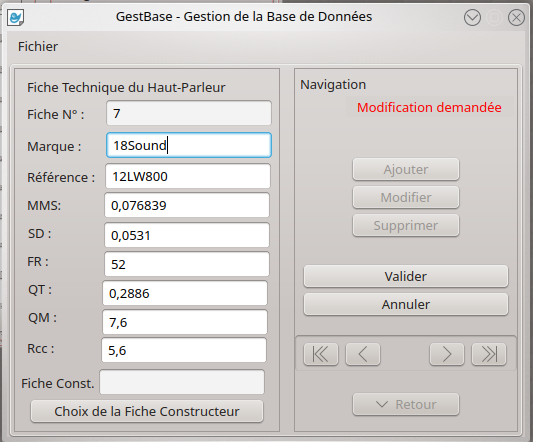533x442 pixels.
Task: Focus the SD value field
Action: click(187, 235)
